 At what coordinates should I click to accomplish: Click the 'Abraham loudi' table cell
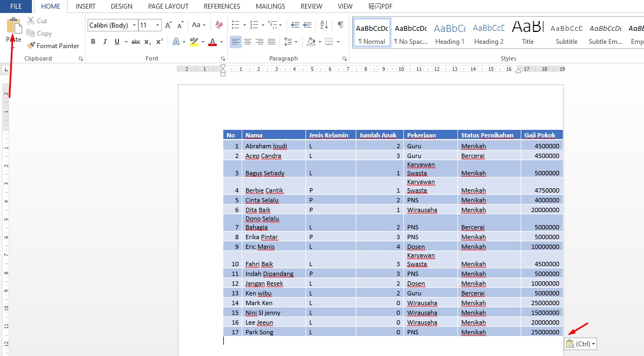coord(274,146)
